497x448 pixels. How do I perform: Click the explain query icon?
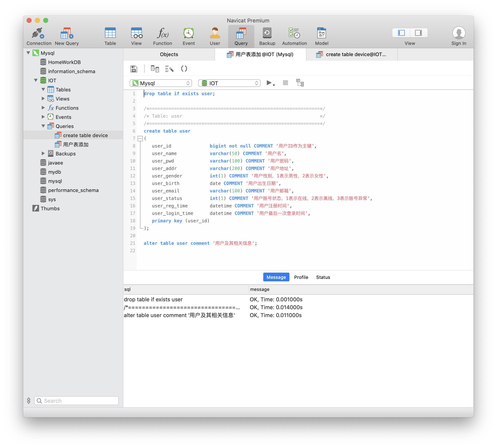click(300, 83)
